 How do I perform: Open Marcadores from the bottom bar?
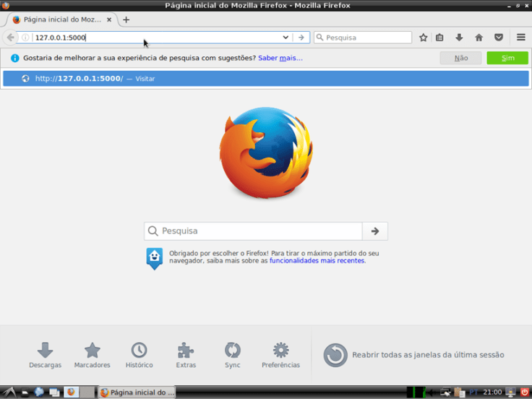93,355
